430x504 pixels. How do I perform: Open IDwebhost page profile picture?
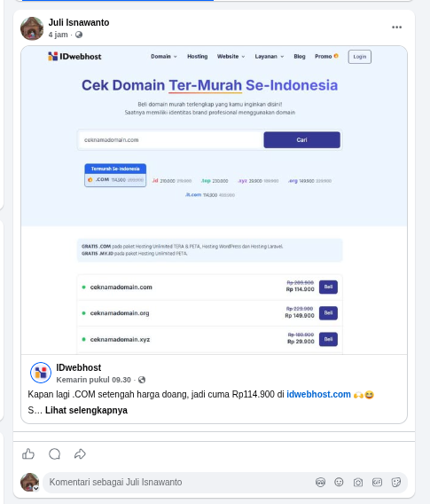click(x=41, y=373)
